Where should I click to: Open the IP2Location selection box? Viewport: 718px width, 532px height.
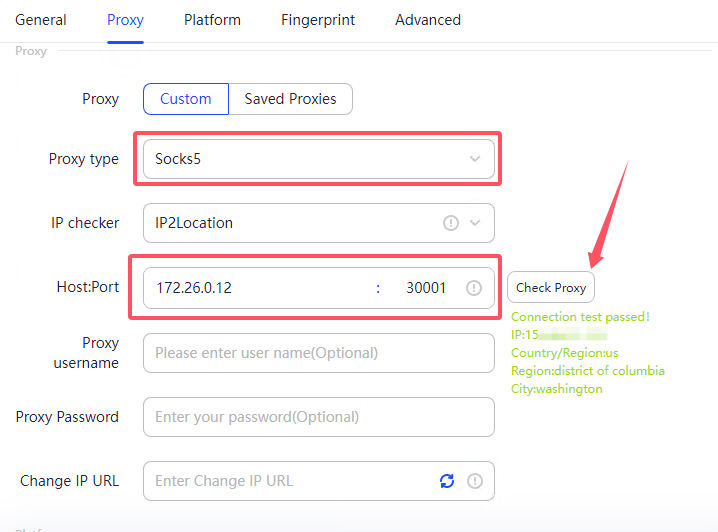coord(290,223)
